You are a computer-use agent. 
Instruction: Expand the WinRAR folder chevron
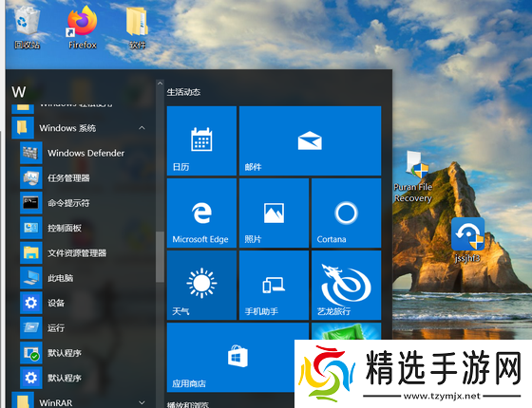coord(142,402)
